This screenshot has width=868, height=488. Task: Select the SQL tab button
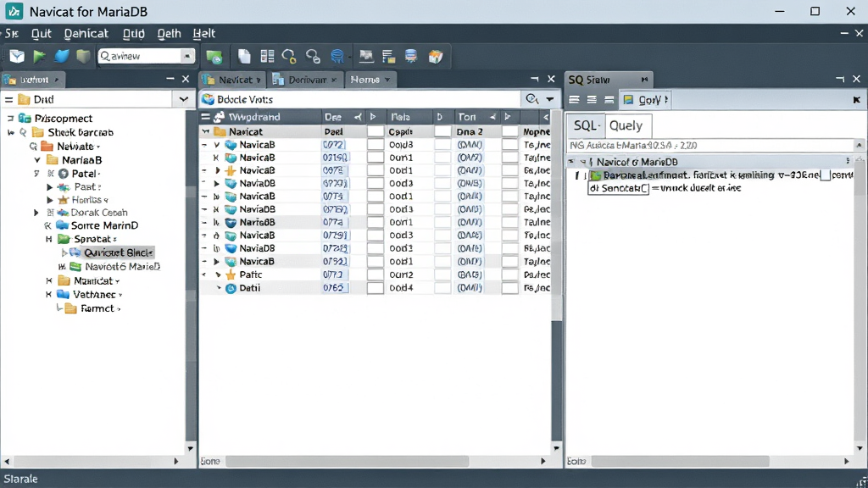(587, 125)
